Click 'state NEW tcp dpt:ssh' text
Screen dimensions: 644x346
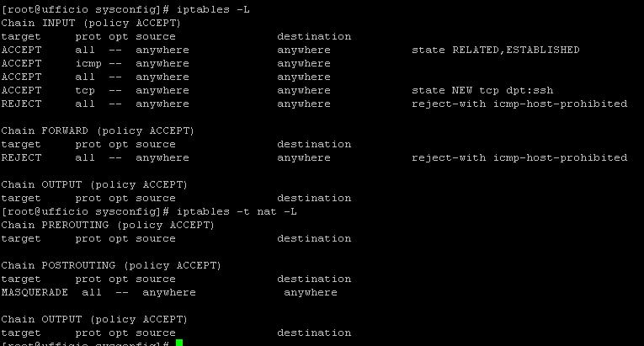click(482, 90)
